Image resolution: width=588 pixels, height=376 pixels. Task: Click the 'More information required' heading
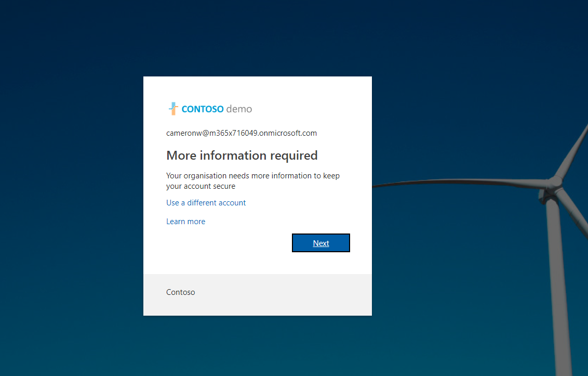pyautogui.click(x=242, y=155)
